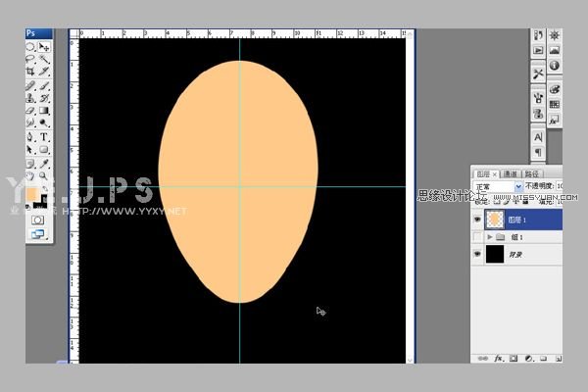The width and height of the screenshot is (588, 392).
Task: Click the add layer mask button
Action: pos(513,359)
